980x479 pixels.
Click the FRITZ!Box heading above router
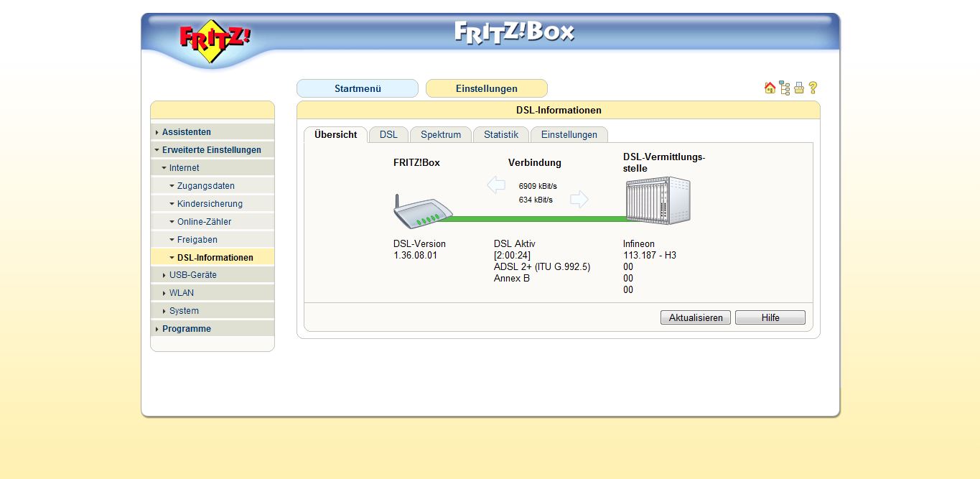(x=416, y=162)
